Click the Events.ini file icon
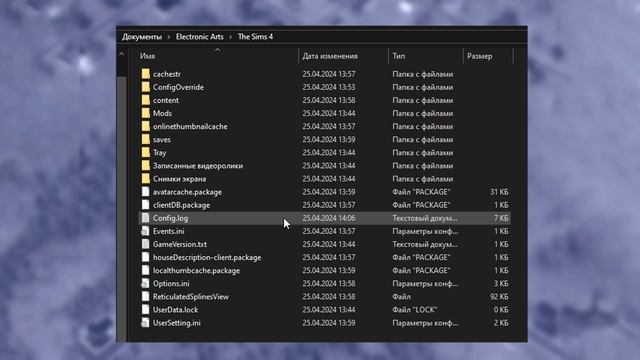This screenshot has height=360, width=640. pos(145,231)
